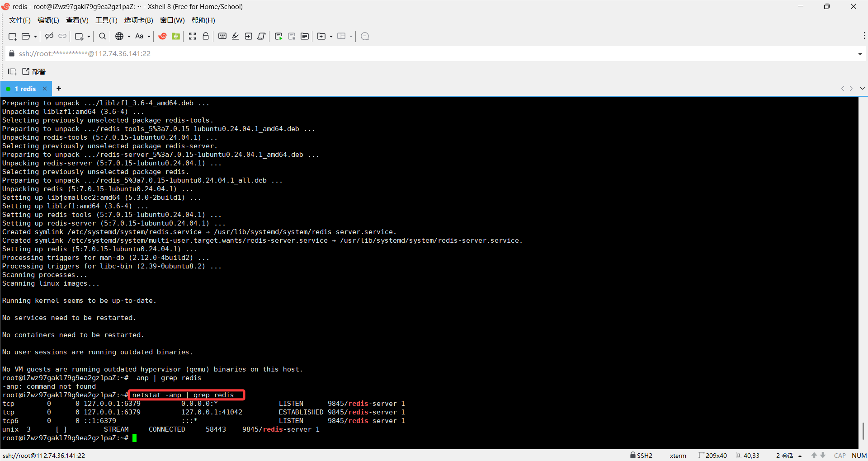Screen dimensions: 868x461
Task: Click the CAP indicator in status bar
Action: point(840,456)
